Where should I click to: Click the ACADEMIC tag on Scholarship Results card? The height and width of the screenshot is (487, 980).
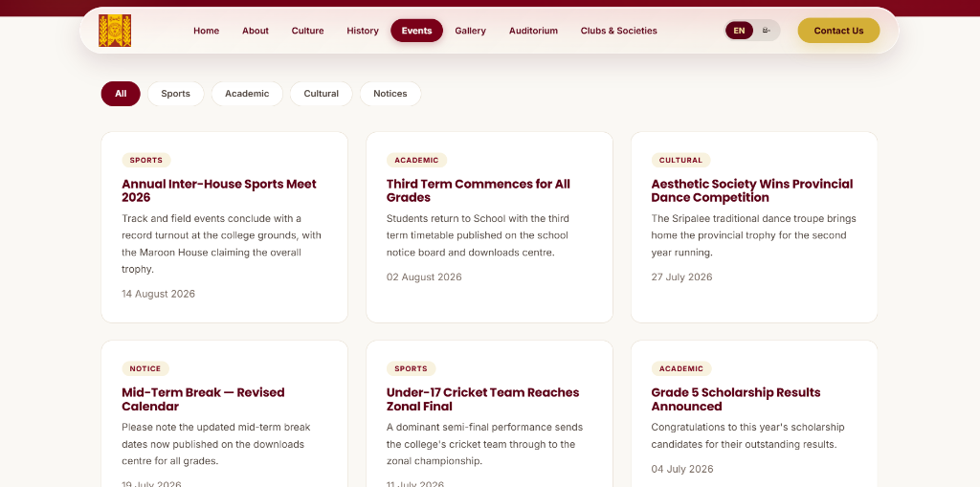(681, 369)
